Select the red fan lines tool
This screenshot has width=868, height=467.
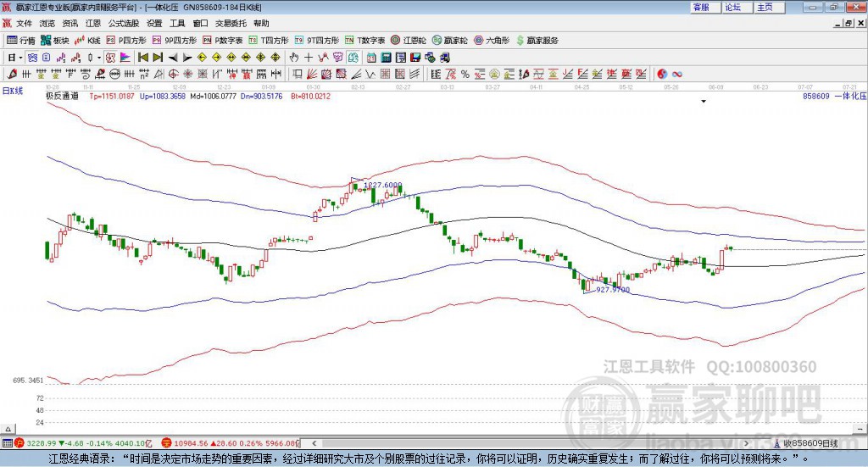coord(312,74)
